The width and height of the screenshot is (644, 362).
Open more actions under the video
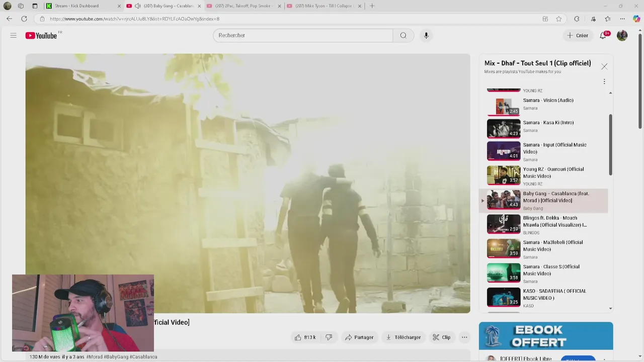click(x=464, y=337)
